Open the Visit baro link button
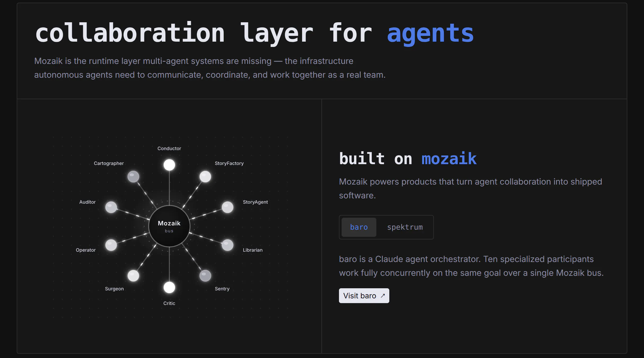 click(x=364, y=296)
